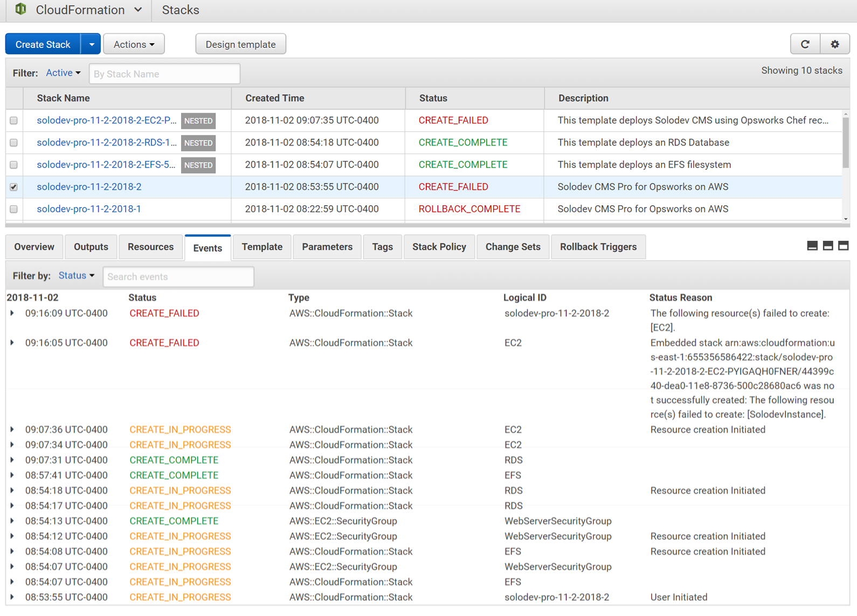Maximize the detail pane with last layout icon
Viewport: 857px width, 616px height.
[844, 246]
